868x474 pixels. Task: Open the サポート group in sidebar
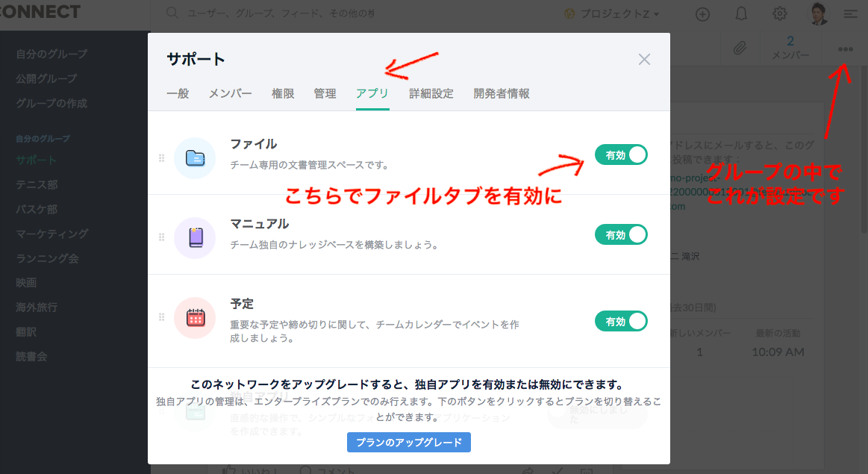pyautogui.click(x=37, y=160)
